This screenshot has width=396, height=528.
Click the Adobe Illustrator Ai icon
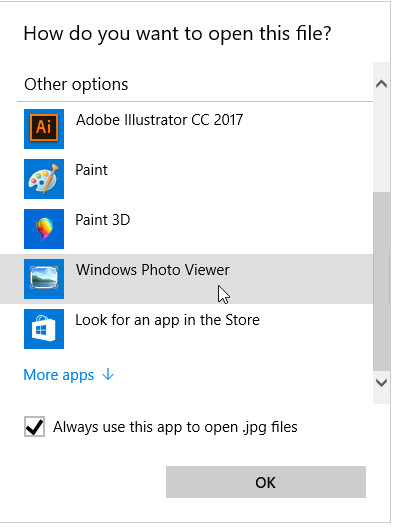pos(44,129)
